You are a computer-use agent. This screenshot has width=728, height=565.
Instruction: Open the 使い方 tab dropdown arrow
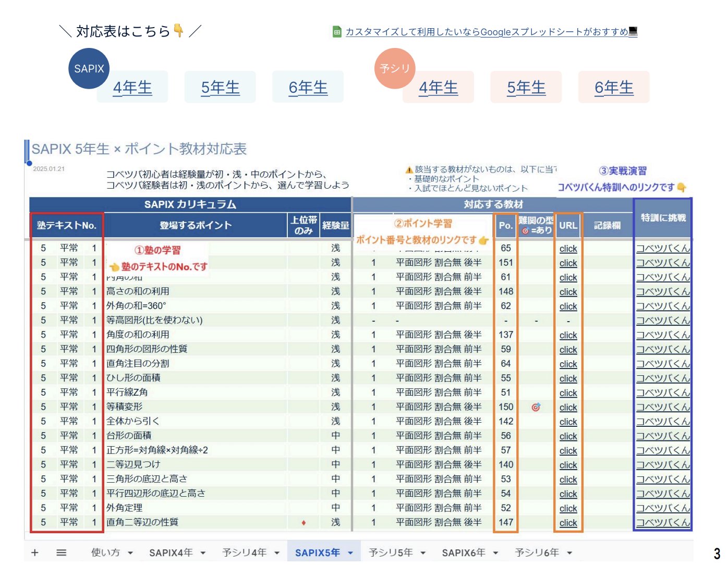130,553
